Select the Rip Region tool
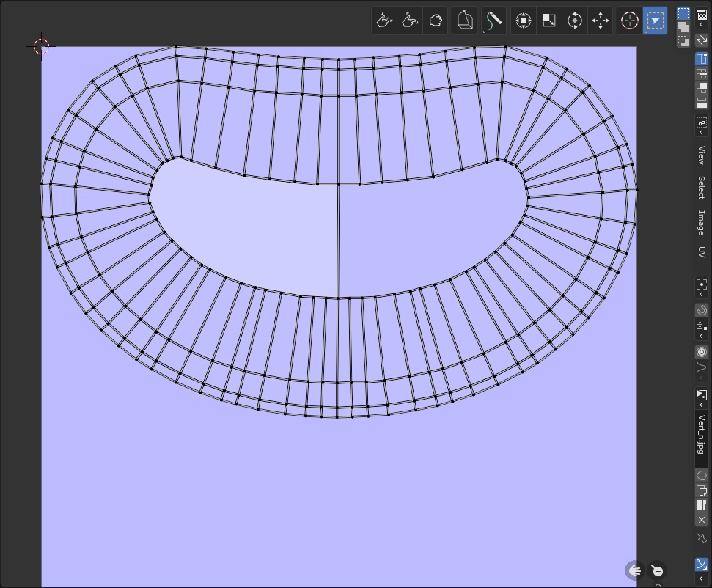 465,21
